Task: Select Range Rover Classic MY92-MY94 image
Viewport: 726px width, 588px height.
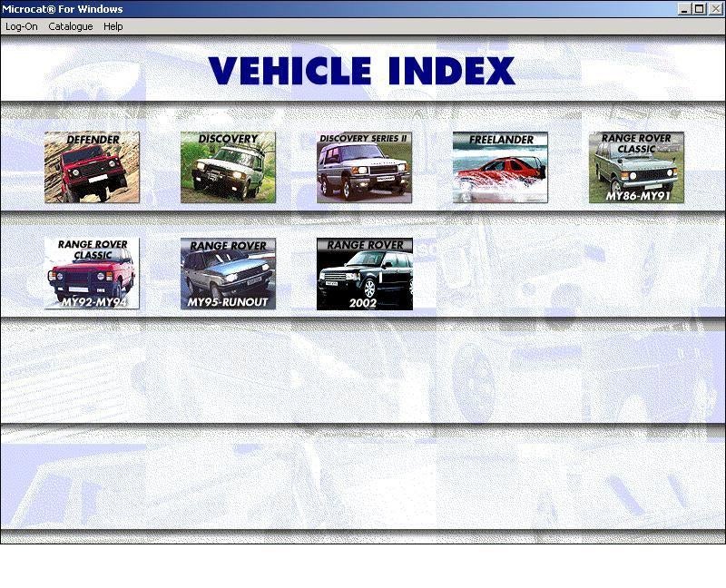Action: click(x=92, y=272)
